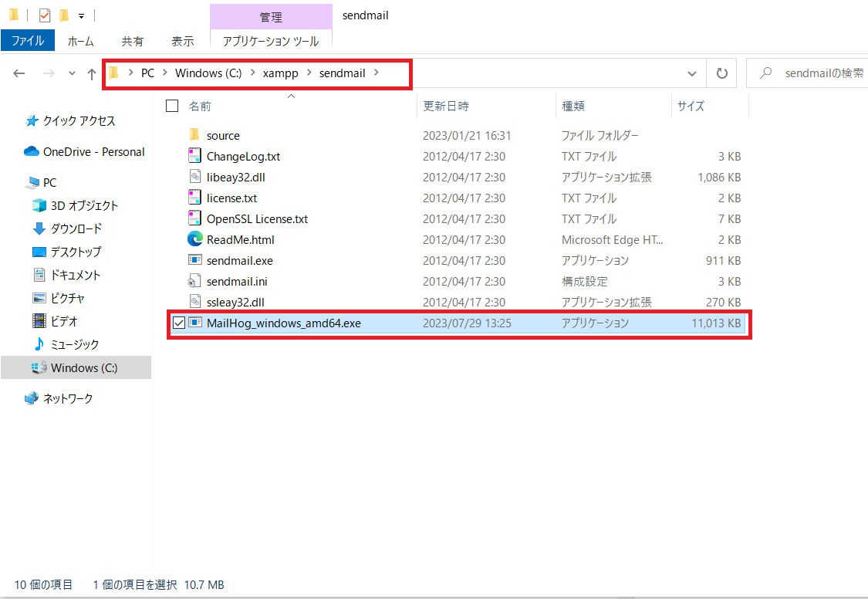This screenshot has width=868, height=599.
Task: Click the folder icon at the breadcrumb start
Action: 114,73
